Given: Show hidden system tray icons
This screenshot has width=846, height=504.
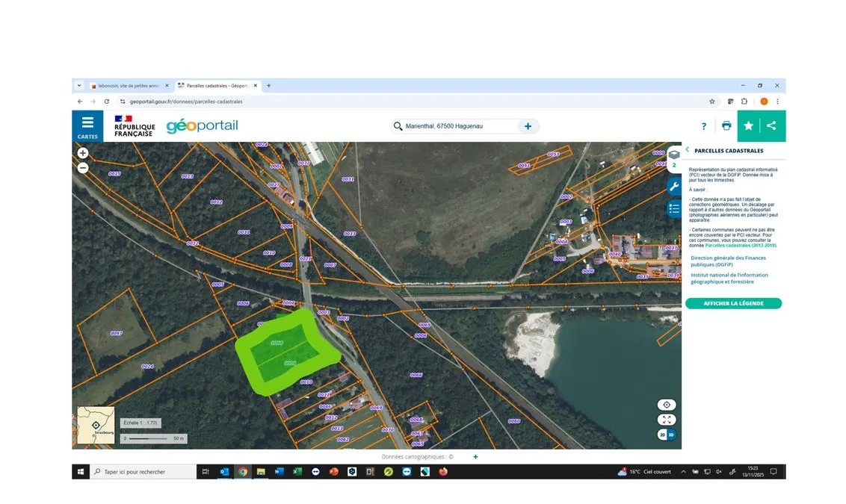Looking at the screenshot, I should point(683,472).
